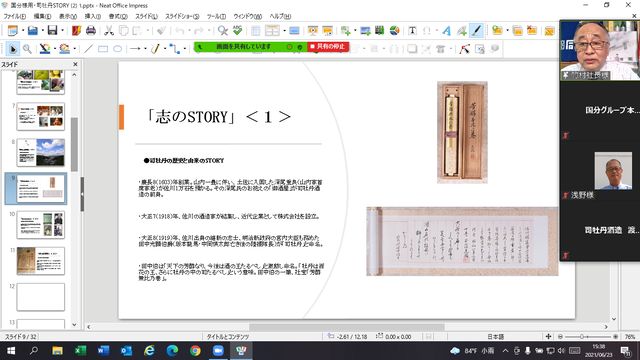Expand the Connectors dropdown arrow

point(184,49)
